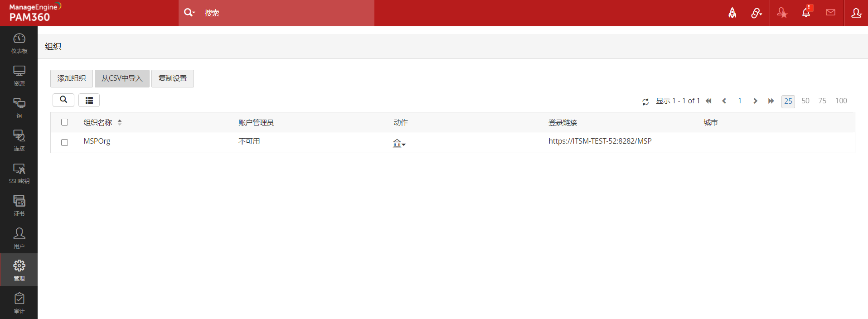
Task: Sort by 组织名称 column arrow
Action: click(x=120, y=122)
